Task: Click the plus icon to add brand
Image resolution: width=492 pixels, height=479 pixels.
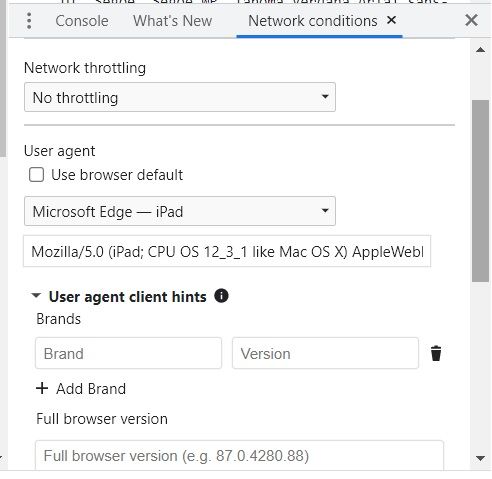Action: tap(42, 388)
